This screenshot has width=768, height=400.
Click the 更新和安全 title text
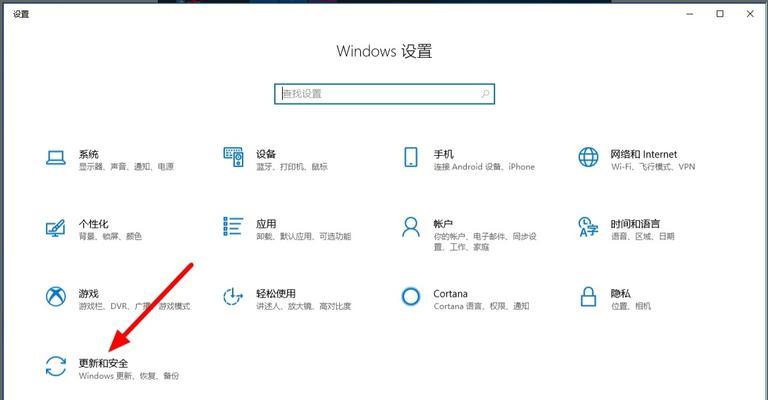click(103, 363)
